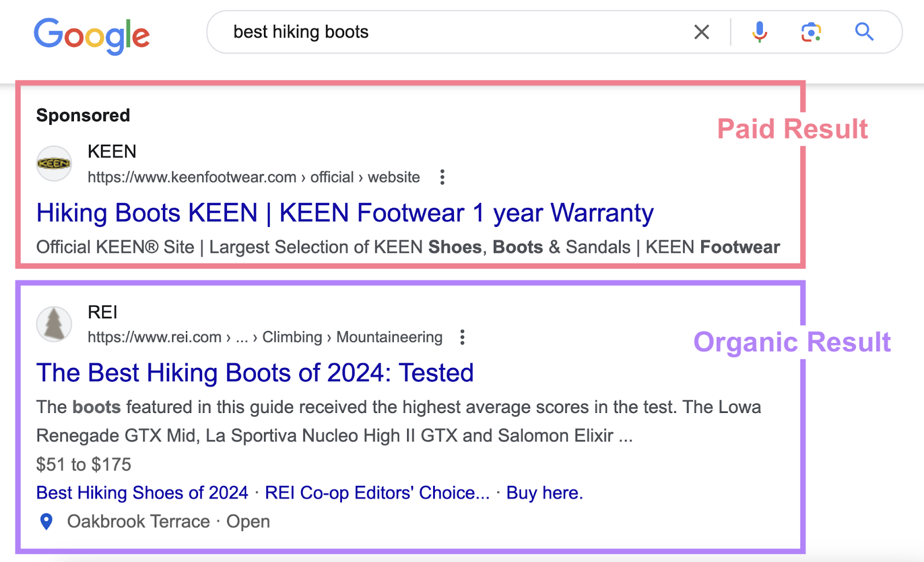Click the location pin beside Oakbrook Terrace
This screenshot has width=924, height=562.
point(46,521)
